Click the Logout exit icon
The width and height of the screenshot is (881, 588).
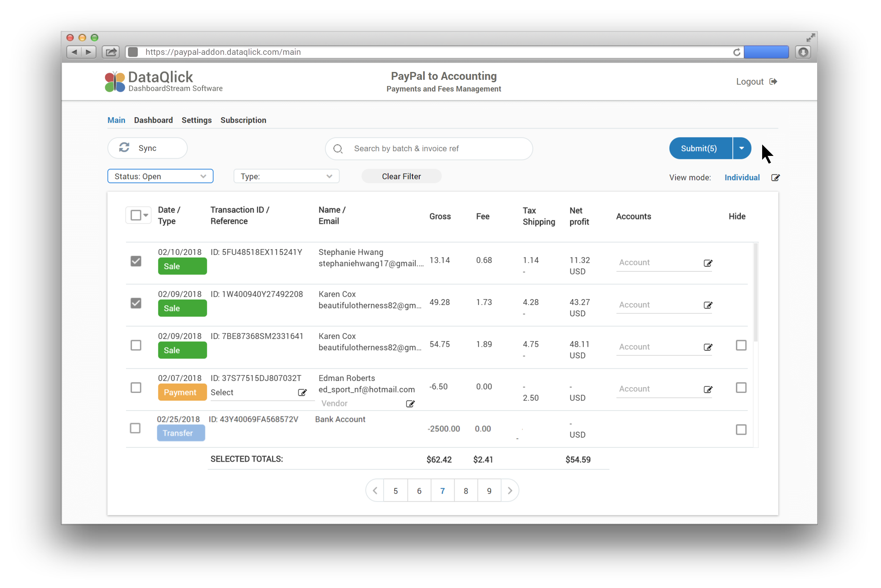(773, 81)
